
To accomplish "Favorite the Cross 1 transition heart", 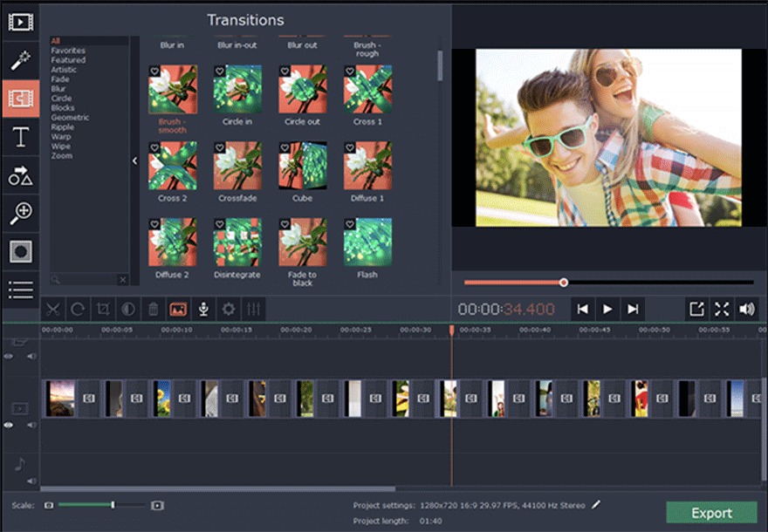I will pyautogui.click(x=350, y=71).
